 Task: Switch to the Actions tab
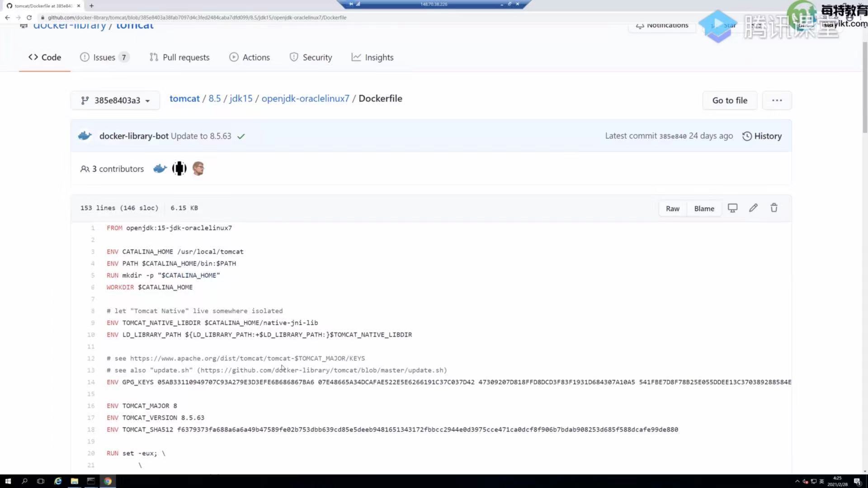(250, 57)
